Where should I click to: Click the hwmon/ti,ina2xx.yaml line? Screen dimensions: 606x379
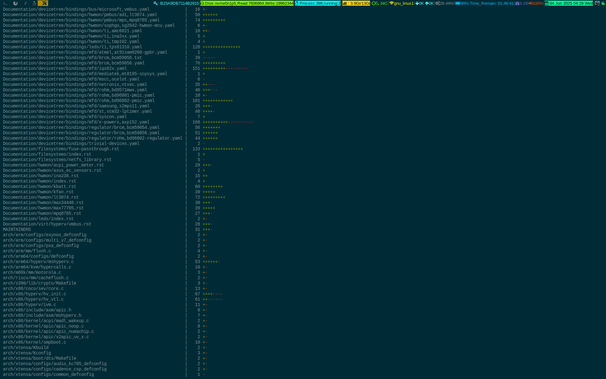[x=71, y=36]
